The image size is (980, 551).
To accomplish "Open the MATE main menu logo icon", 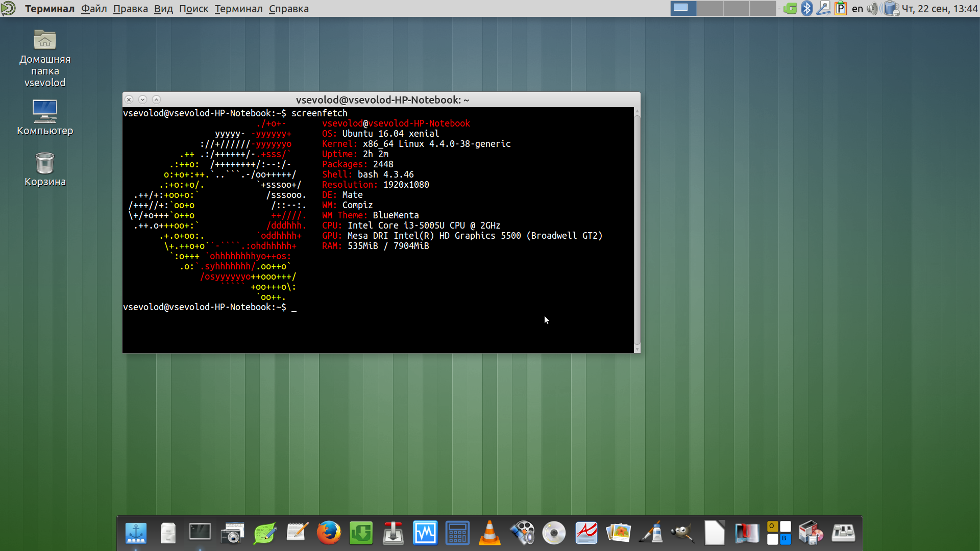I will (8, 8).
